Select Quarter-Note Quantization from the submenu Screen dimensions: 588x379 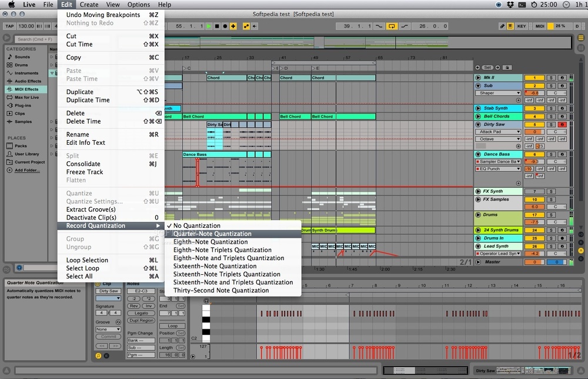click(212, 234)
